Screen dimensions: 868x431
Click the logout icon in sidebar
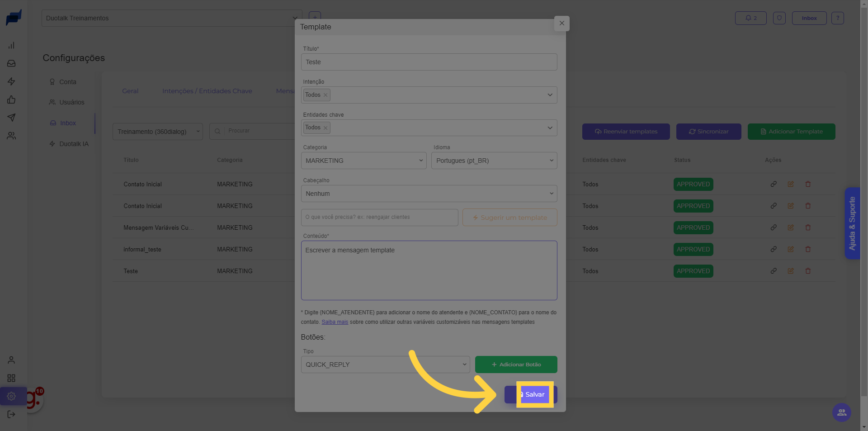point(11,414)
